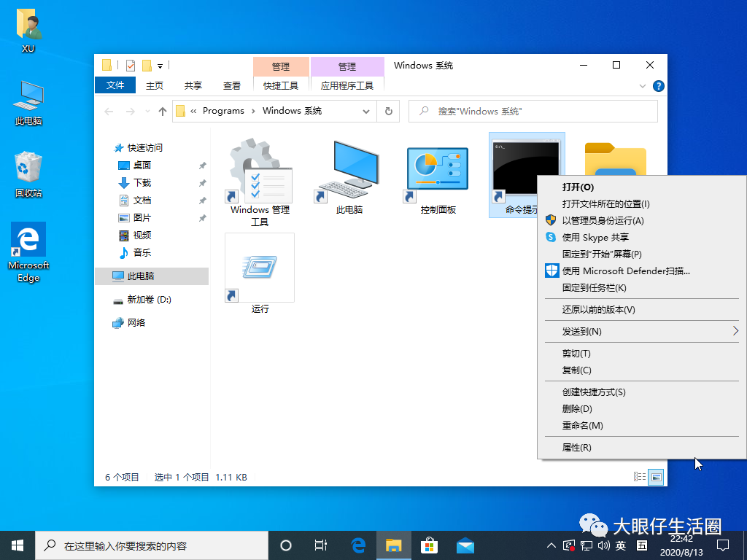Select the 此电脑 shortcut in the folder
Viewport: 747px width, 560px height.
pos(349,171)
